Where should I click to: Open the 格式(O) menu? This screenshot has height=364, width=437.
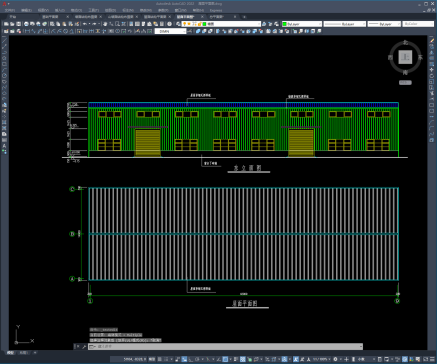click(76, 10)
